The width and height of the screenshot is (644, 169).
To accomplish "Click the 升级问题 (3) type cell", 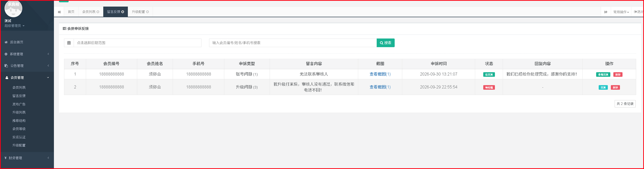I will (247, 87).
